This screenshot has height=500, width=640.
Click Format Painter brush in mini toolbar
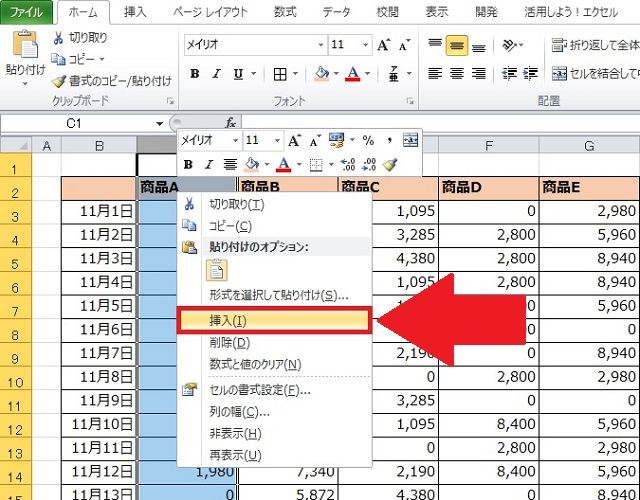tap(390, 164)
